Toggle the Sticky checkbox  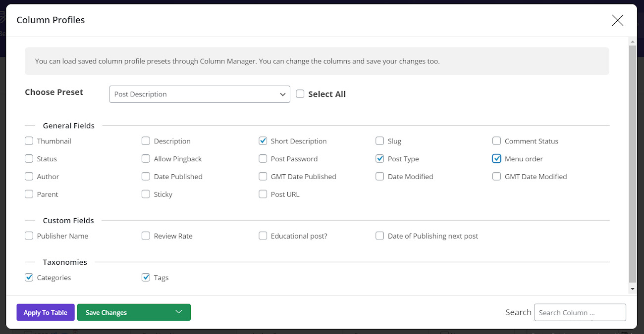coord(146,194)
